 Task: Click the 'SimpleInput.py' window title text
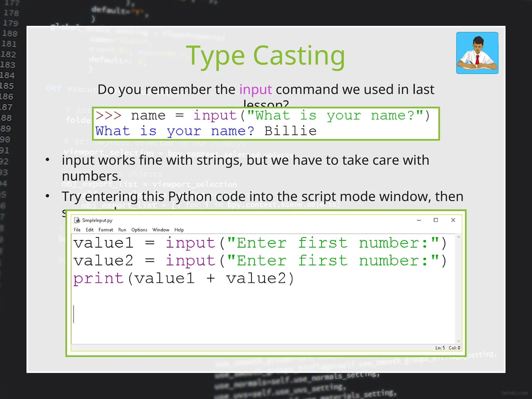(97, 220)
